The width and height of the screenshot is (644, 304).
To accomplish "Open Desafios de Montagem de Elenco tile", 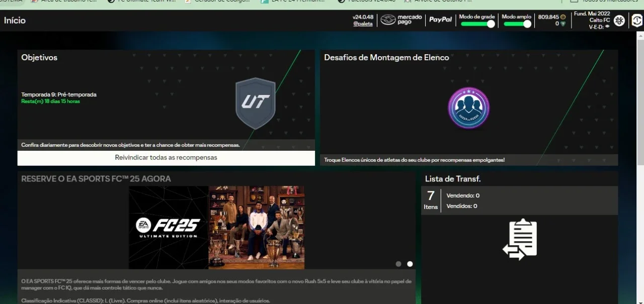I will (469, 108).
